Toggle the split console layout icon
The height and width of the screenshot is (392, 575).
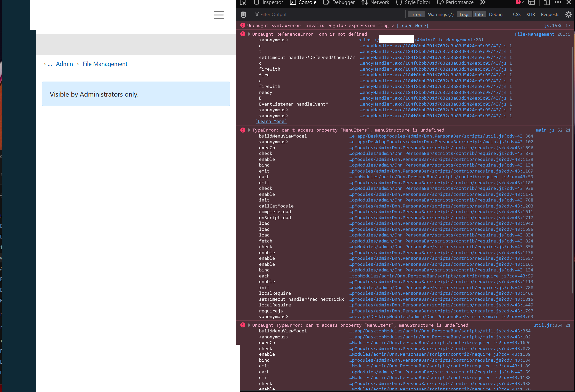[531, 3]
